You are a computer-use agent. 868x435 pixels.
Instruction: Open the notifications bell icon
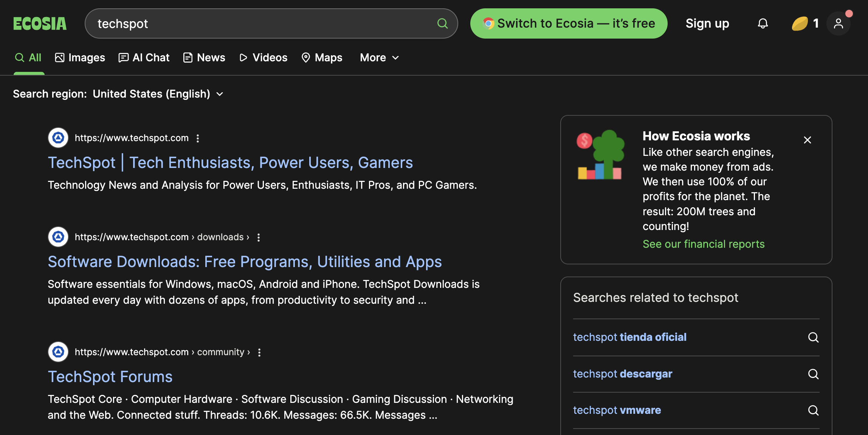click(x=763, y=23)
